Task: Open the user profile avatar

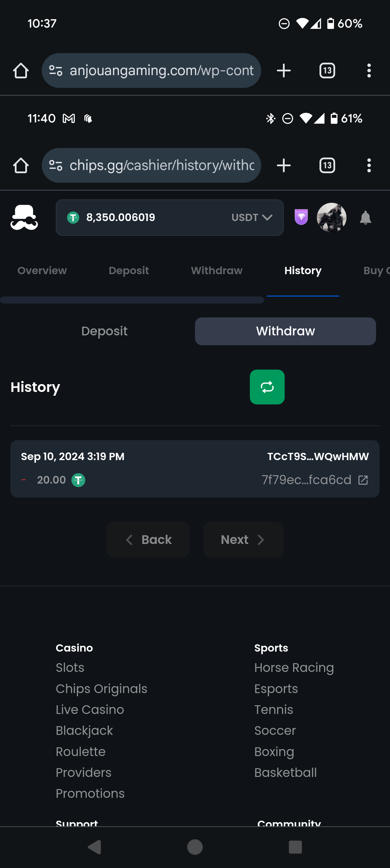Action: pos(331,217)
